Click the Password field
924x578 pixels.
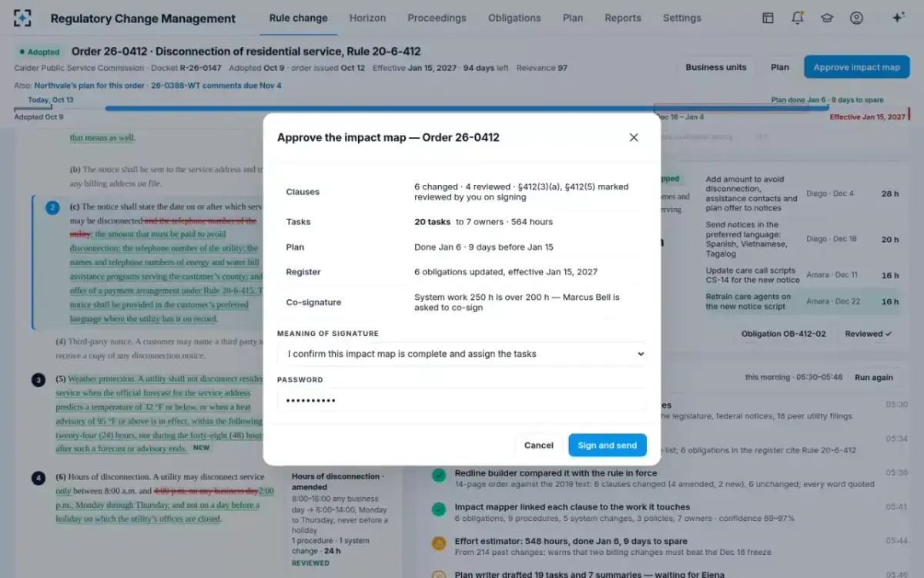click(x=462, y=400)
